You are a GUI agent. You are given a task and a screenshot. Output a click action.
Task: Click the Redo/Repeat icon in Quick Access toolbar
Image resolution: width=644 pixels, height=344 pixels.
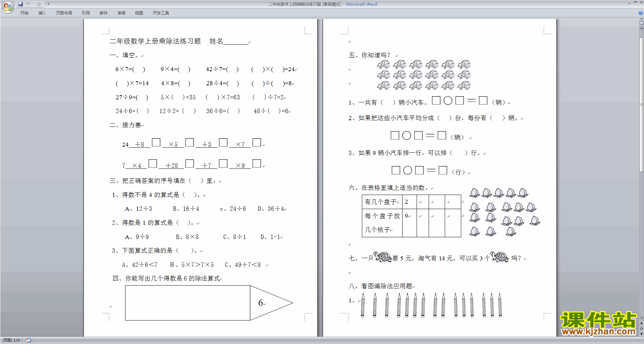tap(39, 4)
